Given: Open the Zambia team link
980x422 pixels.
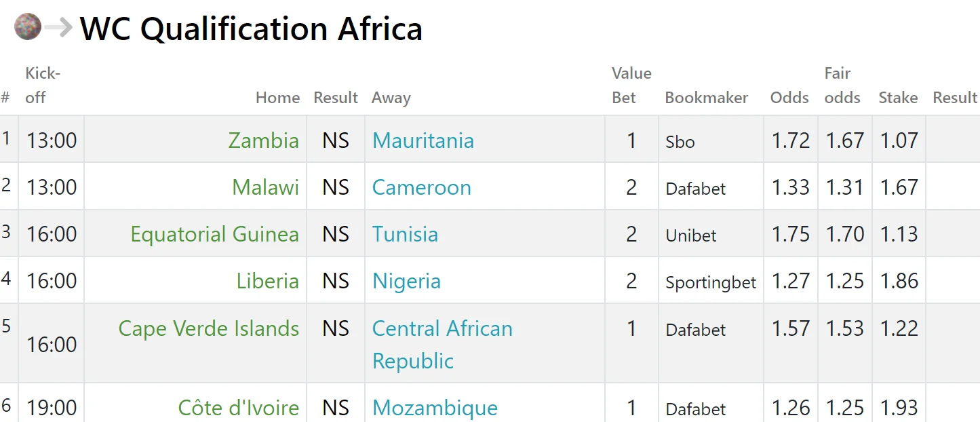Looking at the screenshot, I should 263,140.
